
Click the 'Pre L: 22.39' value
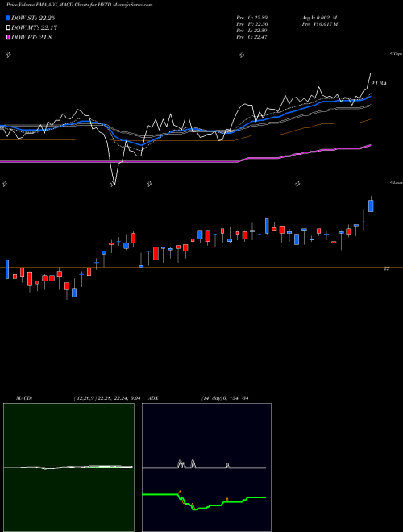tap(251, 30)
